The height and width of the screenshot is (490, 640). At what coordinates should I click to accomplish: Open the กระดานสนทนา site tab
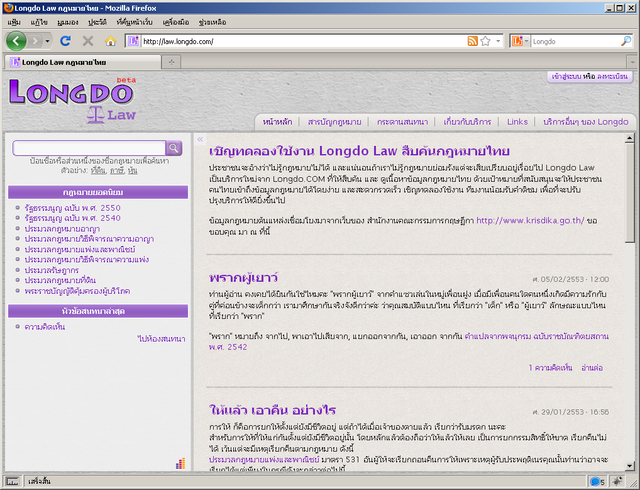coord(402,122)
